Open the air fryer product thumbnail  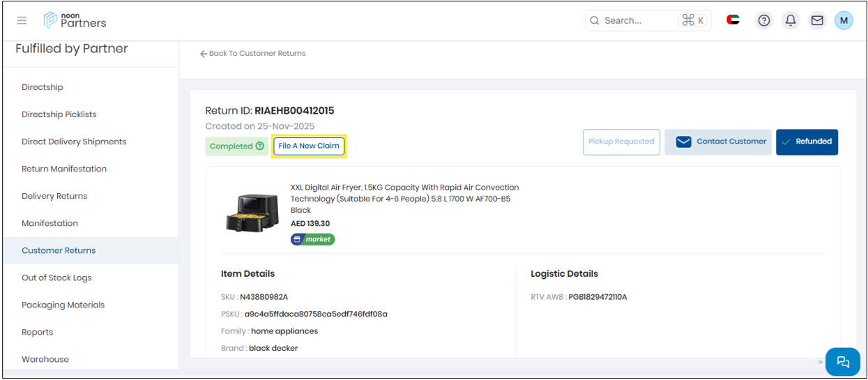252,212
